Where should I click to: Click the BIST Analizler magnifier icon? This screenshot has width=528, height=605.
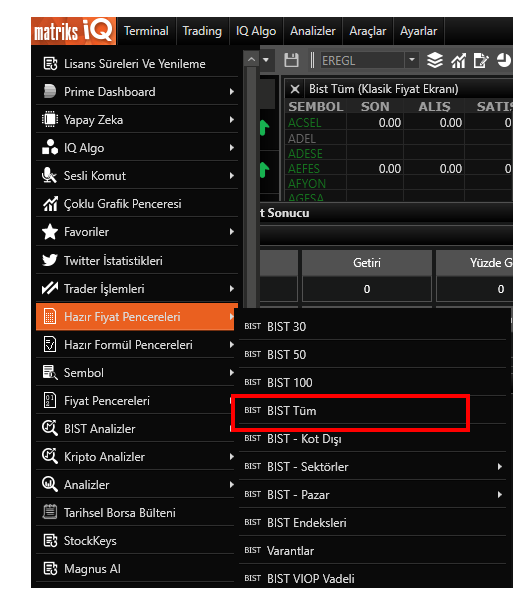point(50,428)
